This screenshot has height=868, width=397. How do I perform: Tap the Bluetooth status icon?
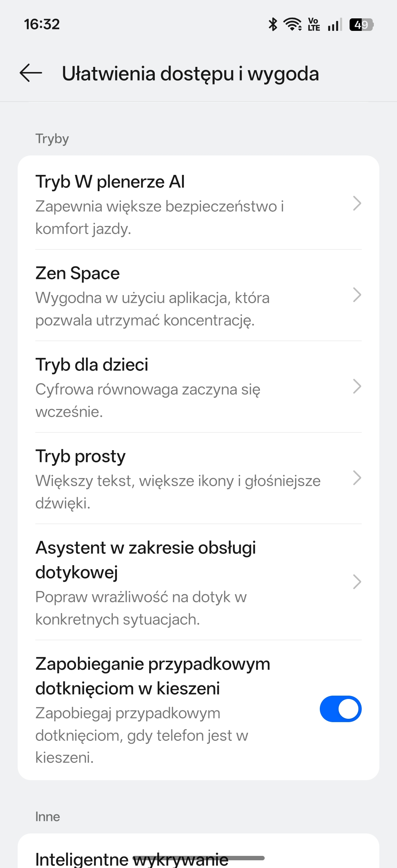pyautogui.click(x=273, y=25)
